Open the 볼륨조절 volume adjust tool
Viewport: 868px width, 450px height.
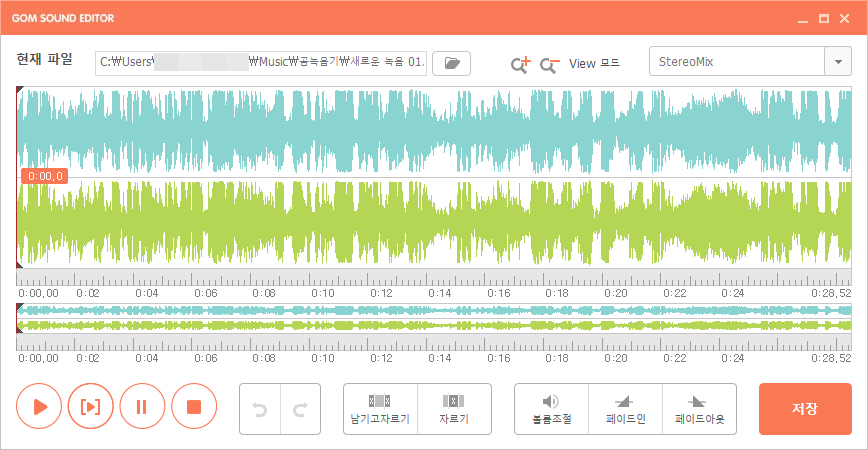[551, 409]
